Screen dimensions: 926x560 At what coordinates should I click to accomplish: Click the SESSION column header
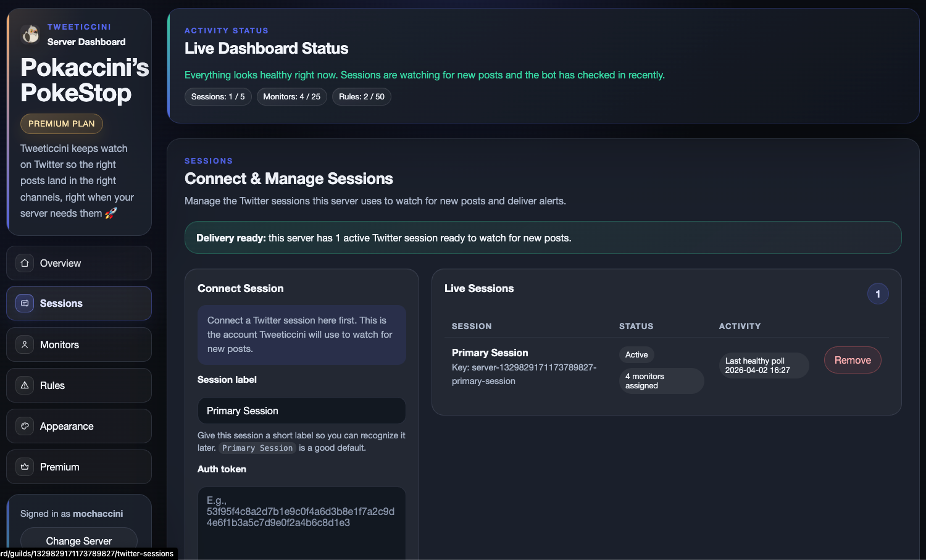point(472,326)
